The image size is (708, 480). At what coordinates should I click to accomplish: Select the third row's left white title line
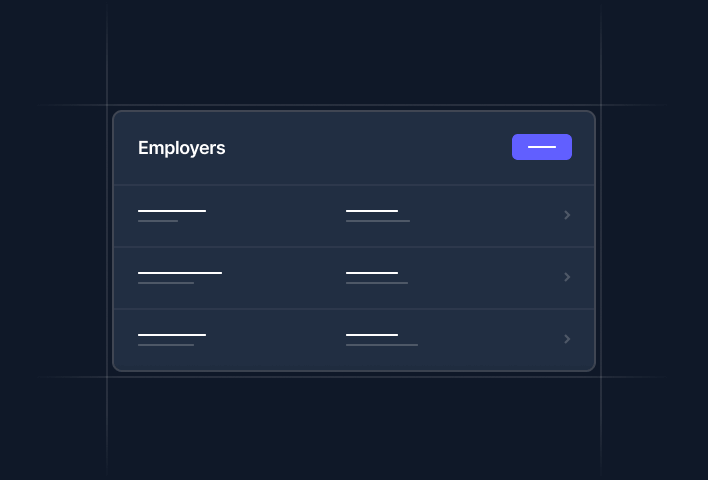[172, 334]
